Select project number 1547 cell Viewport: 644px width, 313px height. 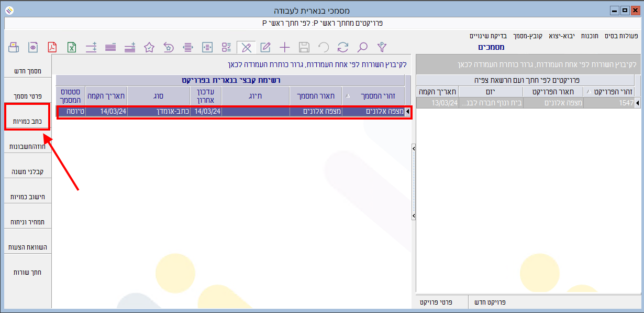(608, 103)
